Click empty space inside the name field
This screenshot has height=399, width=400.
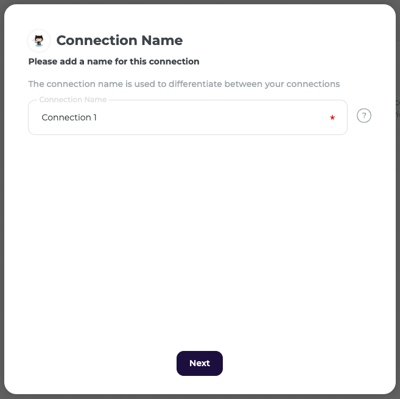click(x=213, y=117)
